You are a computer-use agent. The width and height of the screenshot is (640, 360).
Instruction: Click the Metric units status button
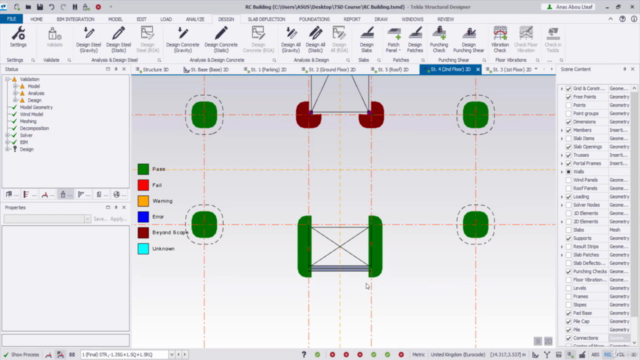tap(418, 355)
